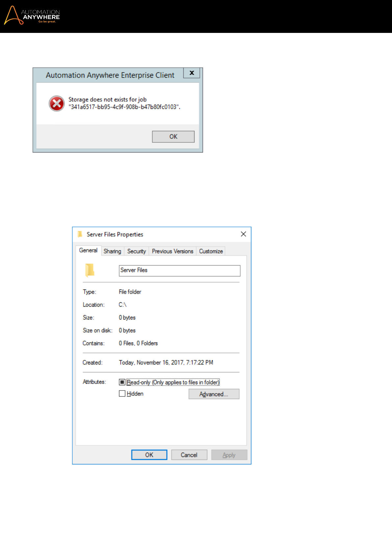Click OK in the storage error dialog
Image resolution: width=392 pixels, height=554 pixels.
(x=173, y=137)
